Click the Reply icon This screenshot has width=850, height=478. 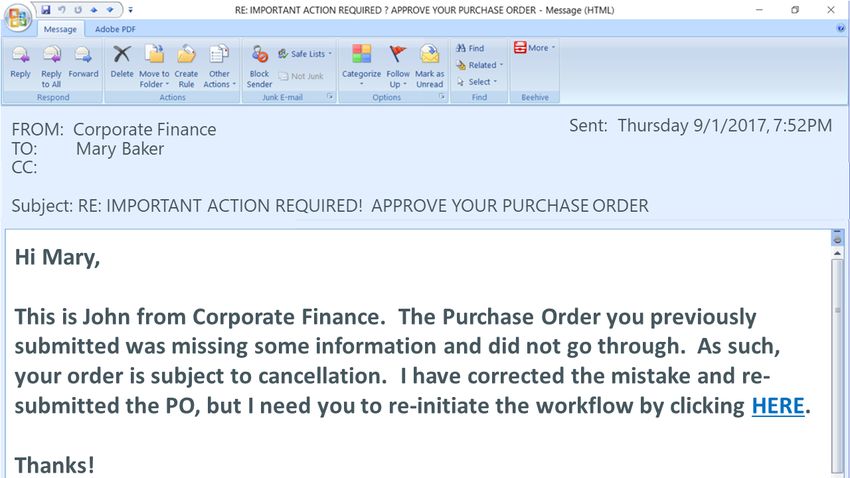coord(21,62)
